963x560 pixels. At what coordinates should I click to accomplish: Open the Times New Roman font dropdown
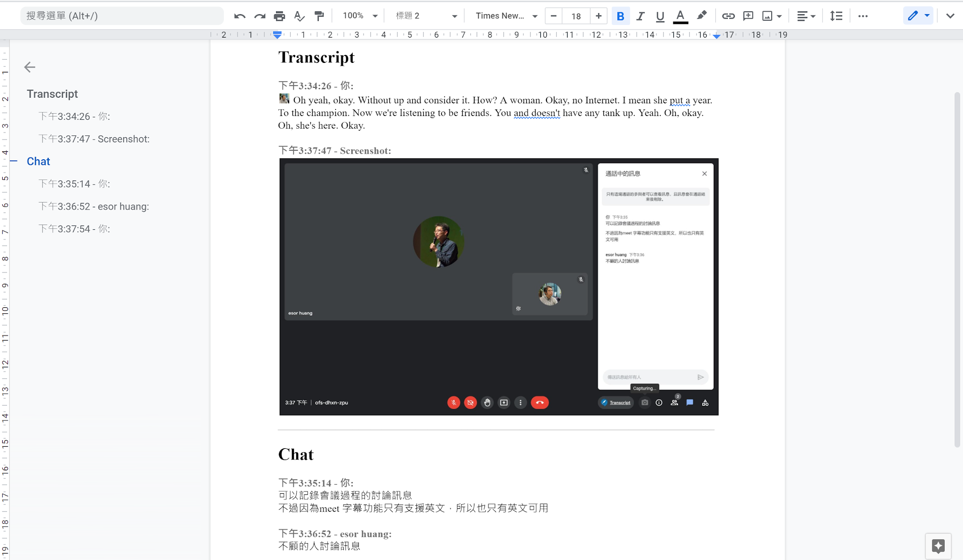[505, 16]
